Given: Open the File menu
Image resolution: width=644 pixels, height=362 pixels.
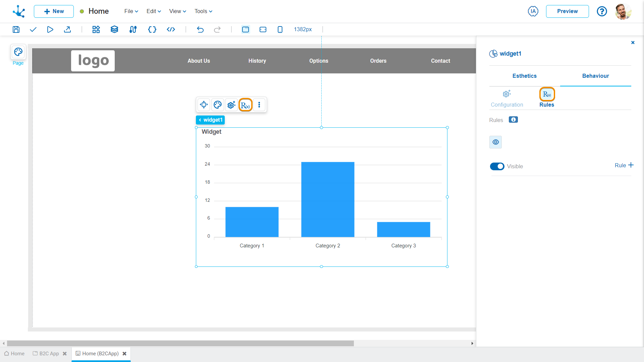Looking at the screenshot, I should coord(129,11).
